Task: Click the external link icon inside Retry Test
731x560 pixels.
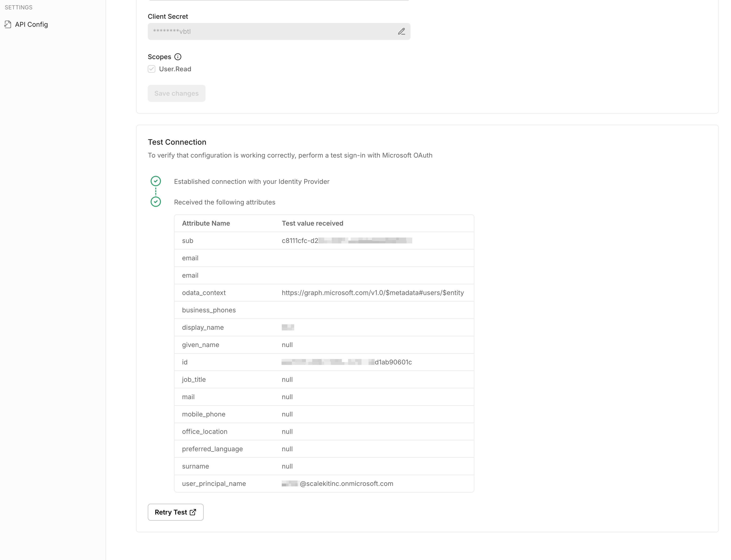Action: click(x=193, y=512)
